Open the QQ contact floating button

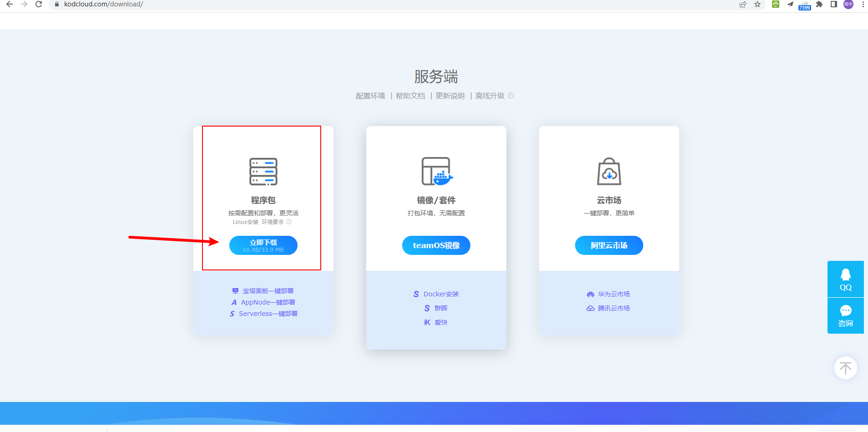click(x=846, y=279)
